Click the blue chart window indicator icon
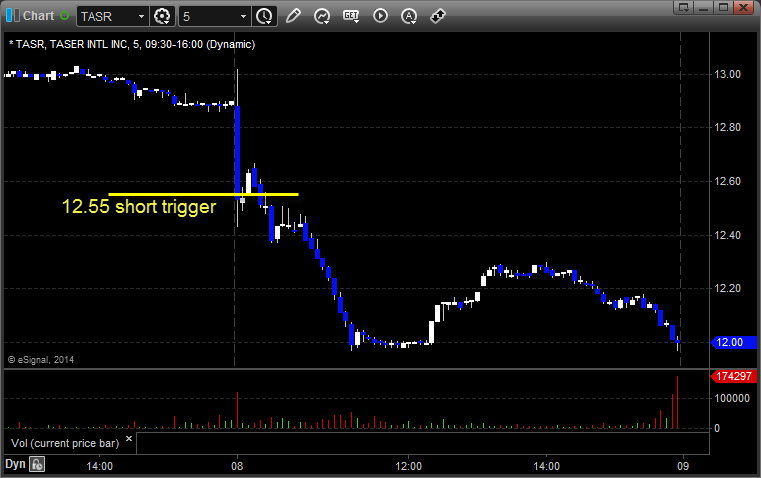The height and width of the screenshot is (478, 761). [13, 16]
